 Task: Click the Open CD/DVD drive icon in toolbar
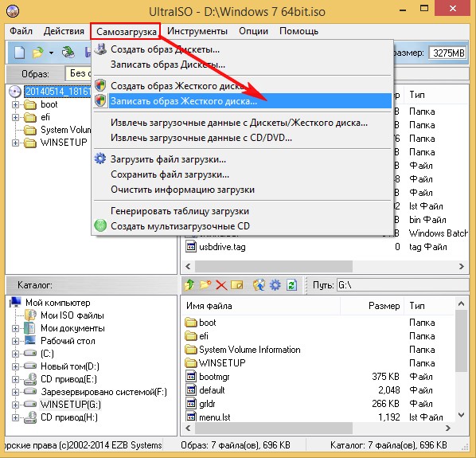[68, 53]
